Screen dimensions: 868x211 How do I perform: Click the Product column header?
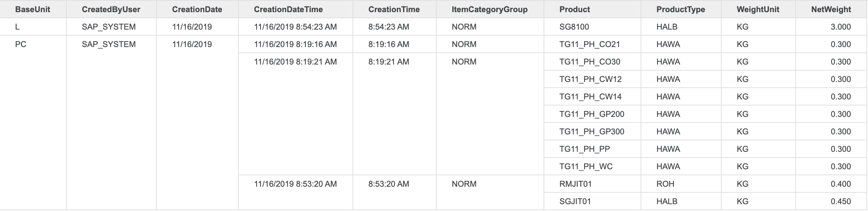pos(575,9)
